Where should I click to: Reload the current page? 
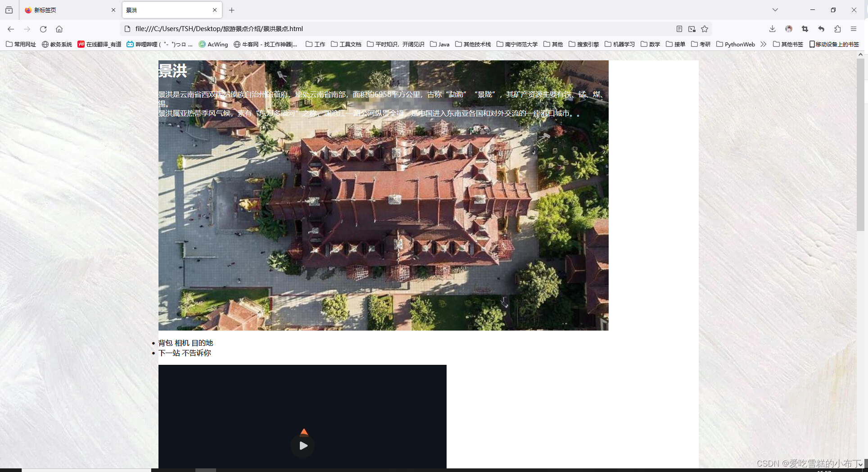click(43, 29)
